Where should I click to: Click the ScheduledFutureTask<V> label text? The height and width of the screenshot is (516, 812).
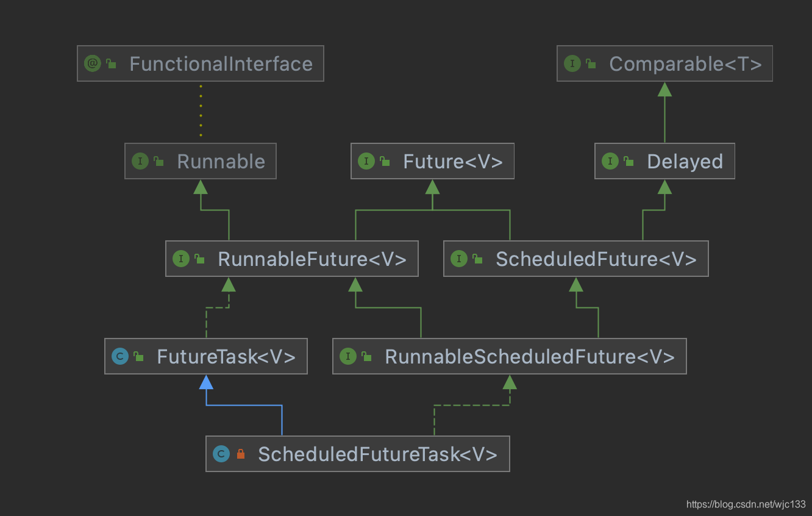tap(378, 454)
